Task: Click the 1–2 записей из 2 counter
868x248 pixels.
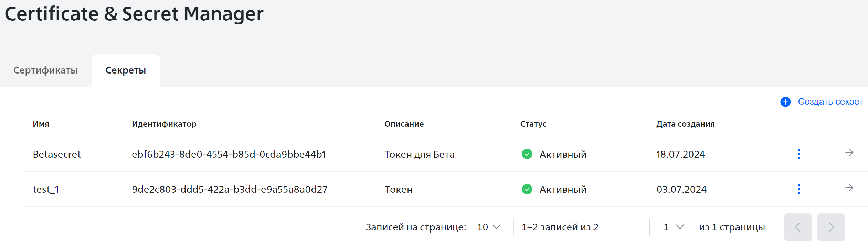Action: click(x=560, y=227)
